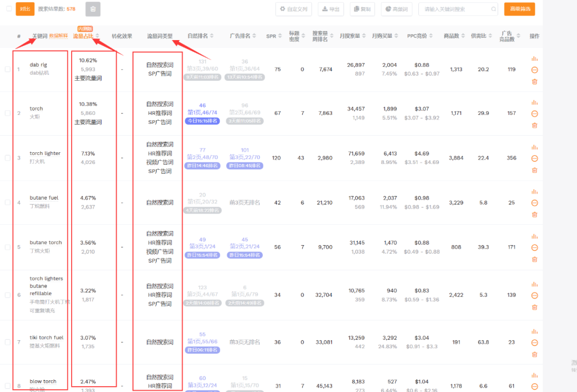
Task: Tick checkbox for torch lighters butane refillable
Action: tap(7, 295)
